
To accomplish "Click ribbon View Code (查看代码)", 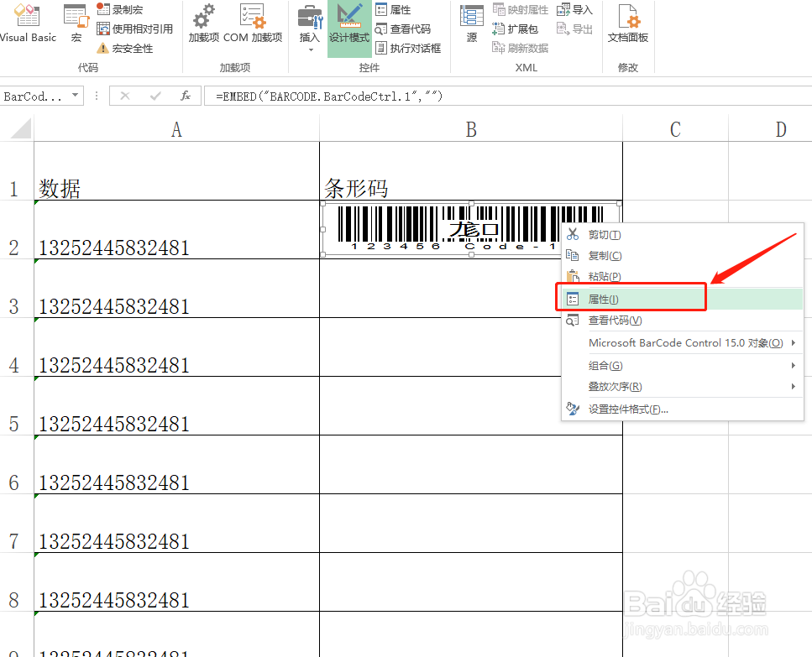I will 403,29.
